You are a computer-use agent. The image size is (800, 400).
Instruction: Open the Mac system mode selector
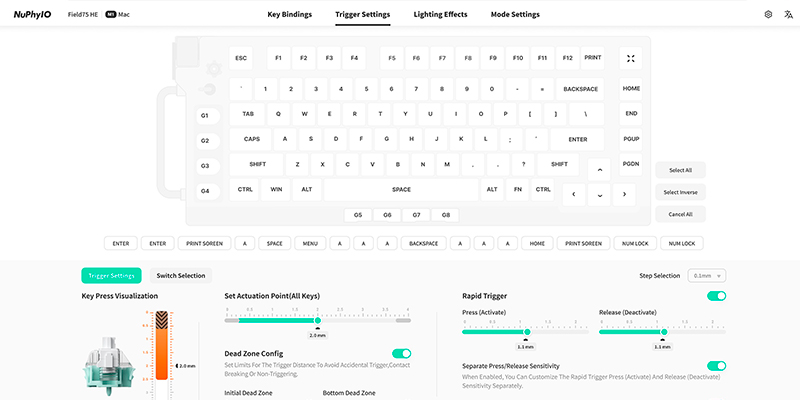pos(117,15)
